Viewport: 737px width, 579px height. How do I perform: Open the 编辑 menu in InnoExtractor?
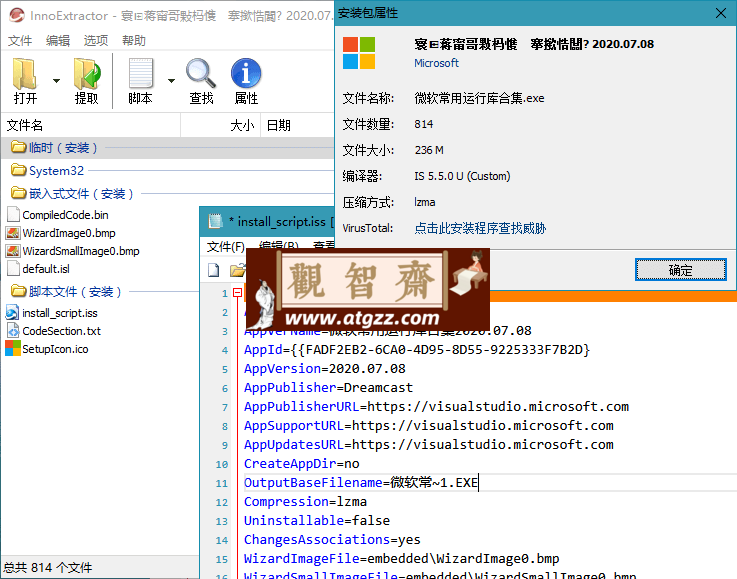point(58,41)
